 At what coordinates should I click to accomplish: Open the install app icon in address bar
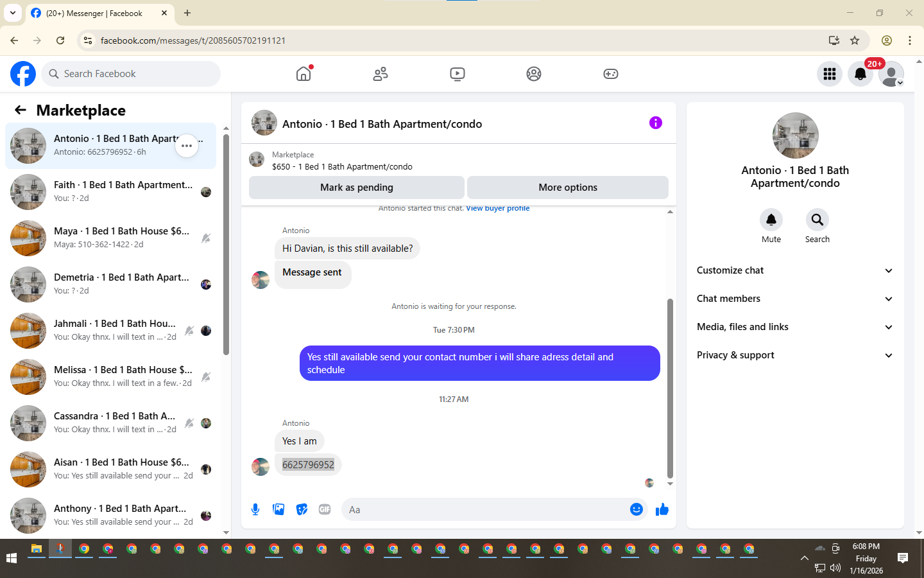pyautogui.click(x=834, y=40)
